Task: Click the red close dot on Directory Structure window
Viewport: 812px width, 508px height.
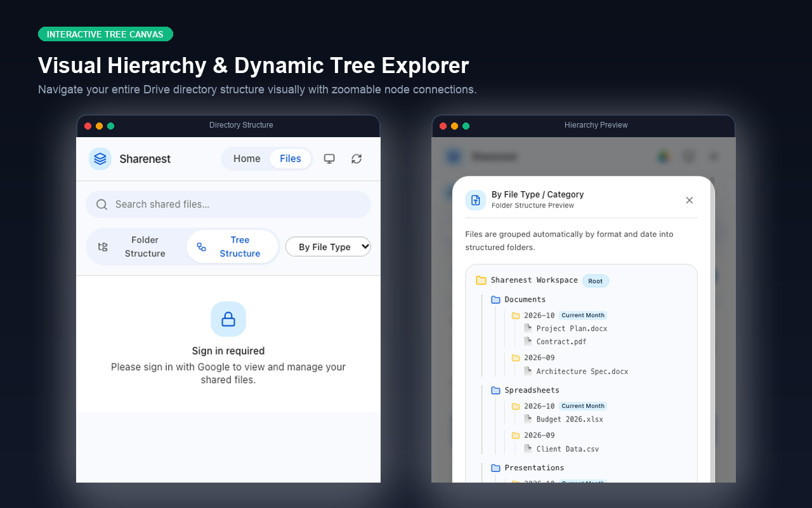Action: point(88,126)
